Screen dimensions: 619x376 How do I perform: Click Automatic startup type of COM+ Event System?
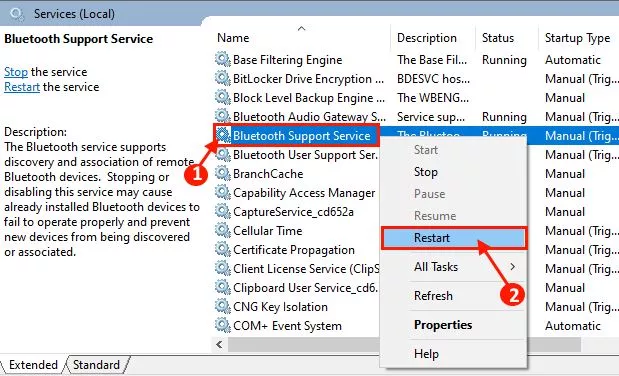tap(573, 326)
